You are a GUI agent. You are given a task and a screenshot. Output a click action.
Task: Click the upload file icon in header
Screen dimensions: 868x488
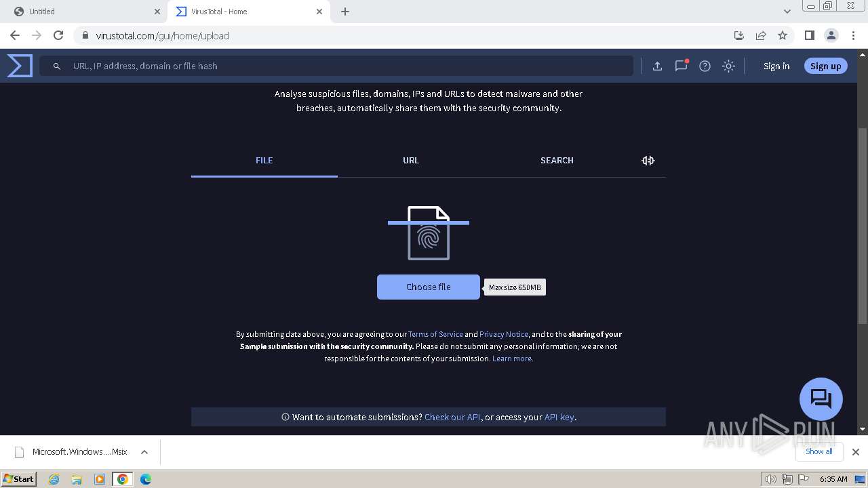(657, 66)
